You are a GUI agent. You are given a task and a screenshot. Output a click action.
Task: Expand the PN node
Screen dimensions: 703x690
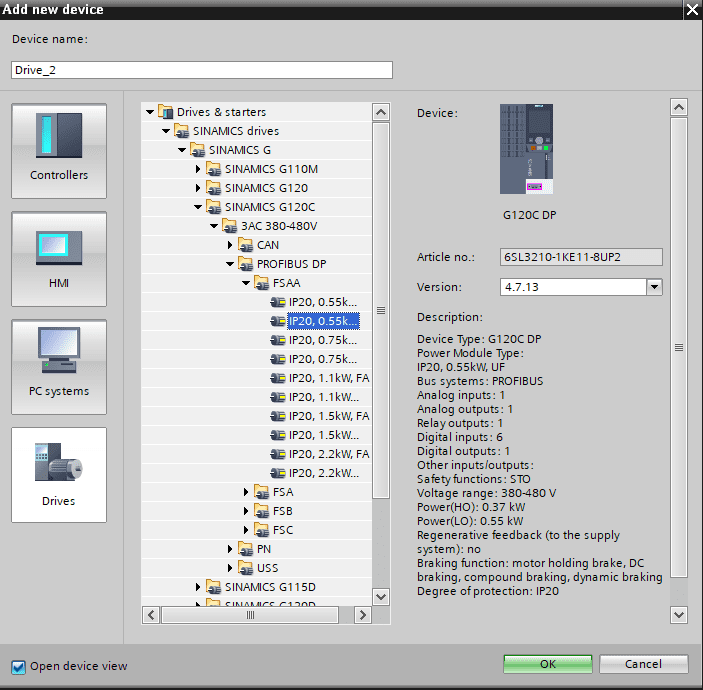point(230,549)
